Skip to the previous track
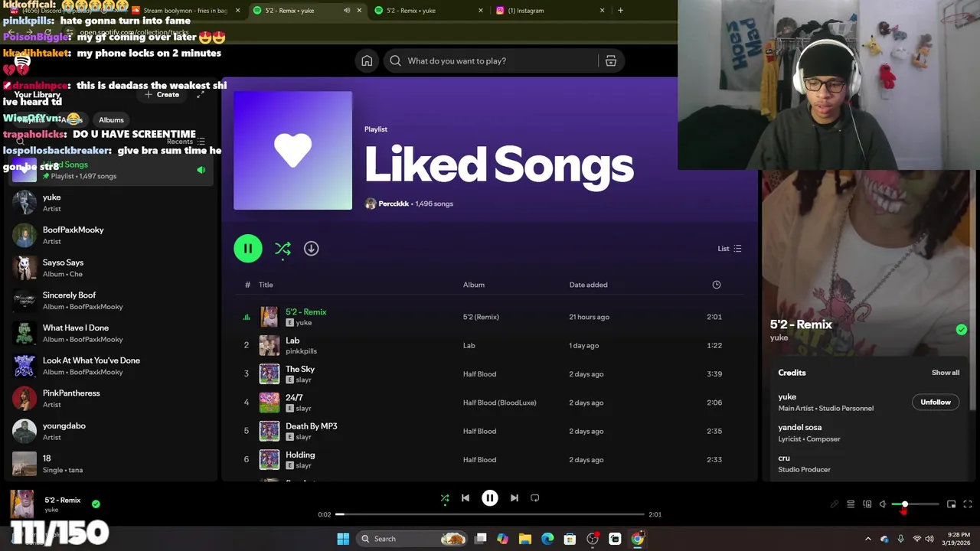 [x=465, y=498]
